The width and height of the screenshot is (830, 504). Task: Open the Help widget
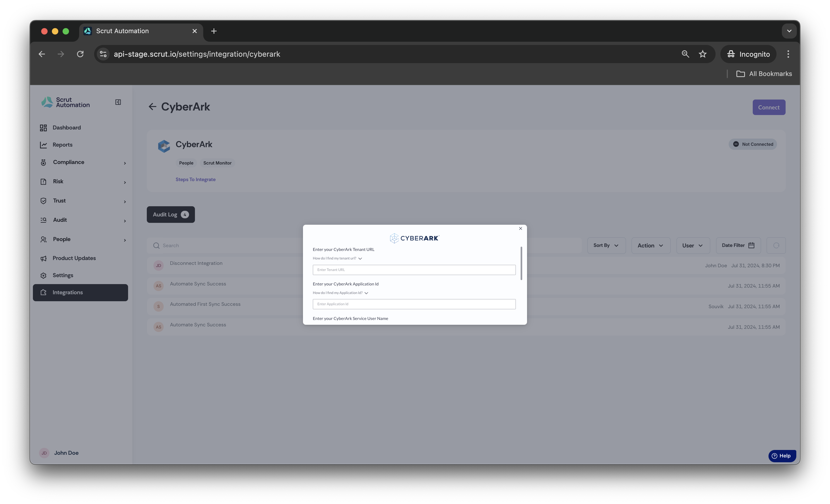coord(782,456)
